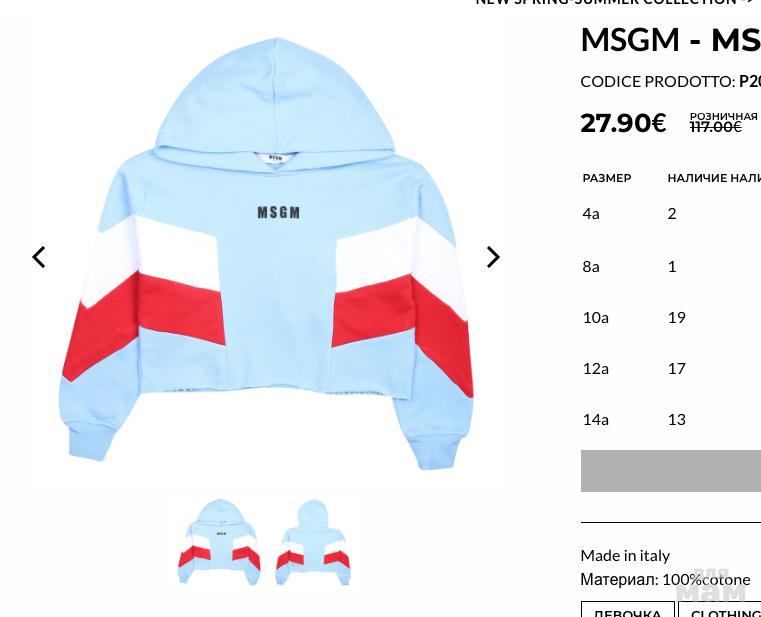The height and width of the screenshot is (617, 761).
Task: Choose size 14a row
Action: point(671,419)
